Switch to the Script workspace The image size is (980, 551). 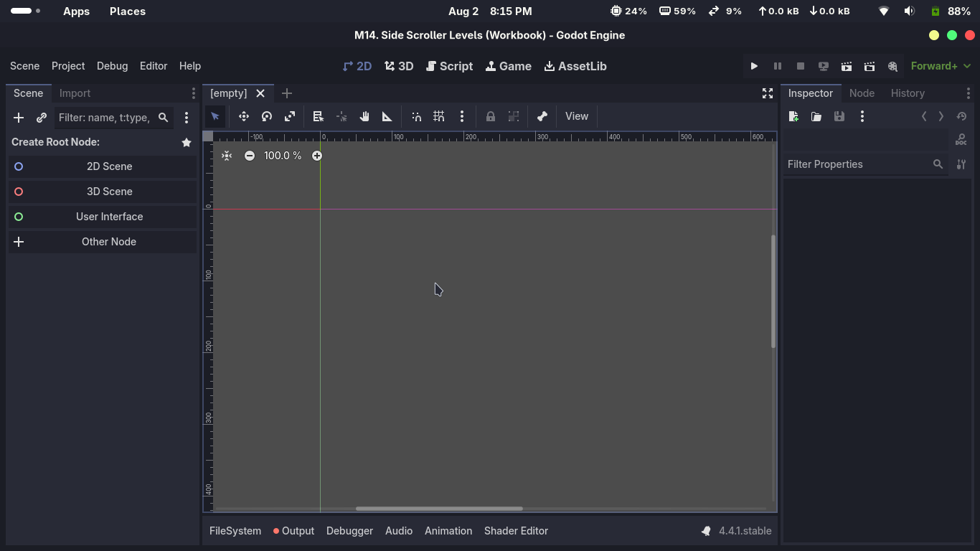450,66
